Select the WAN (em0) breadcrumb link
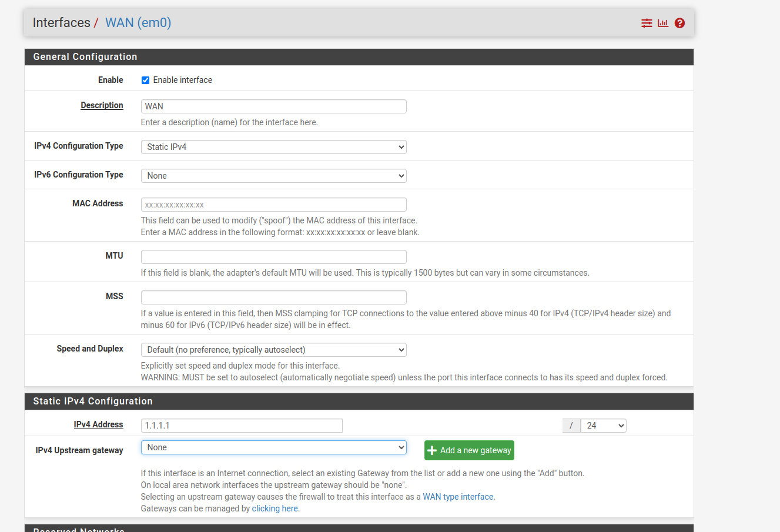The image size is (780, 532). pos(138,22)
